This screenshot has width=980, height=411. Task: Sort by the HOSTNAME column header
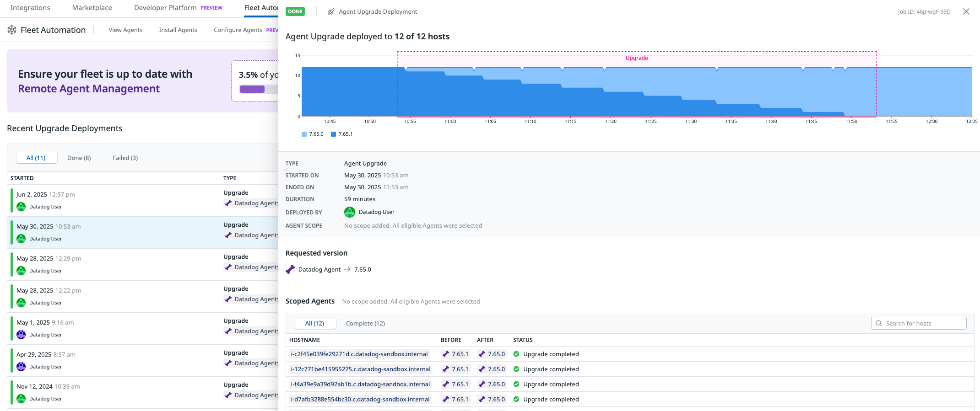304,340
